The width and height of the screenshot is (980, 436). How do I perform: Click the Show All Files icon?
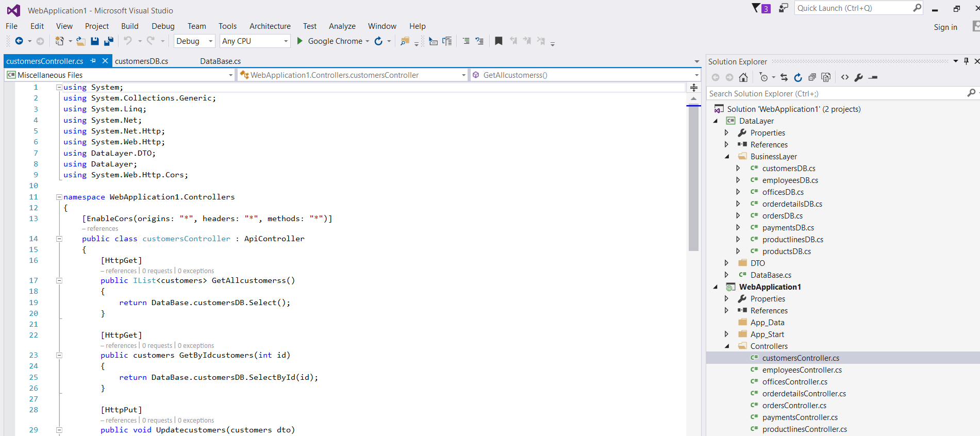[x=826, y=77]
